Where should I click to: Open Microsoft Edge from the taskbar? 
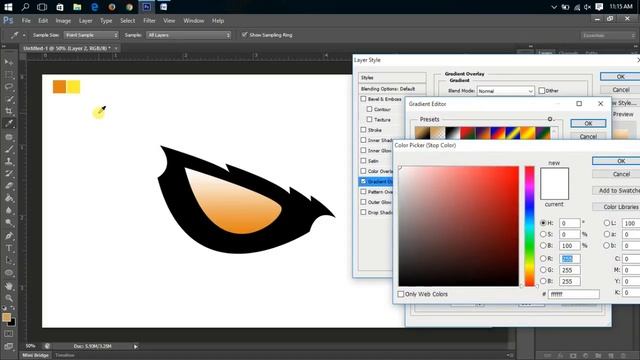pos(94,7)
